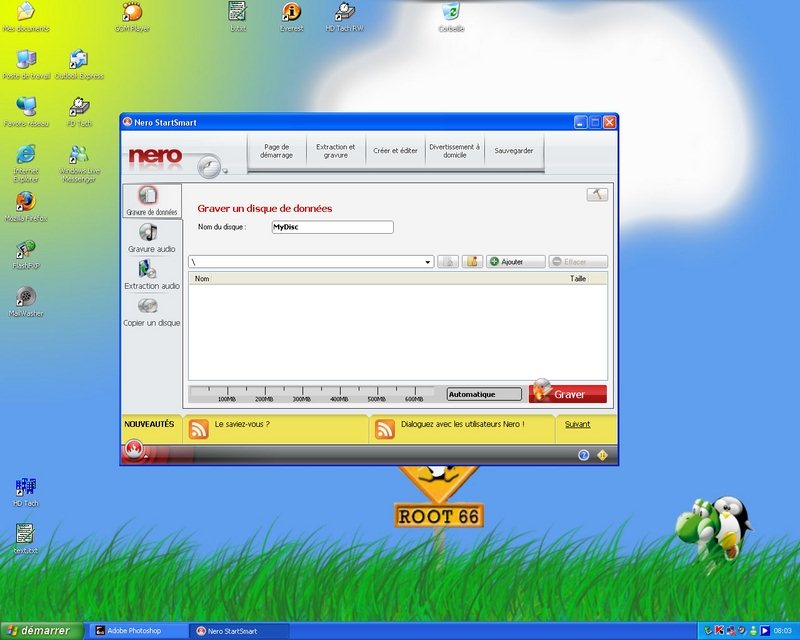Open MailWasher desktop shortcut
The height and width of the screenshot is (640, 800).
pyautogui.click(x=26, y=302)
